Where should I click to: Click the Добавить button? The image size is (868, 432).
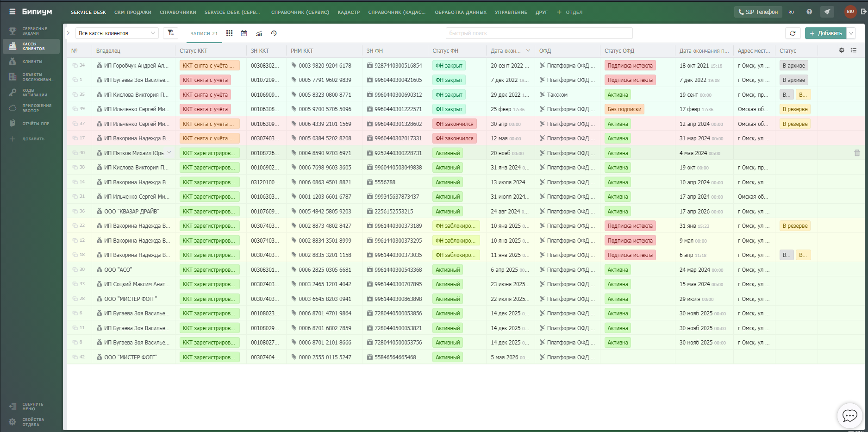pyautogui.click(x=825, y=33)
